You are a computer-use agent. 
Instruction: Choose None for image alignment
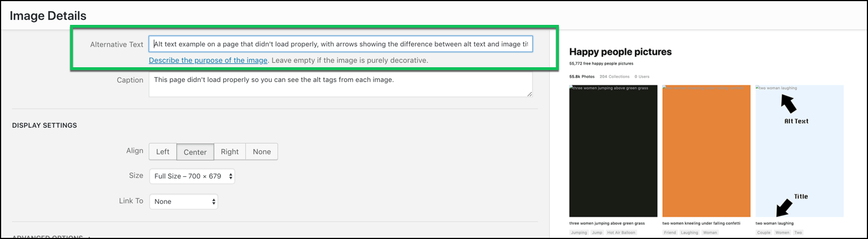coord(262,151)
